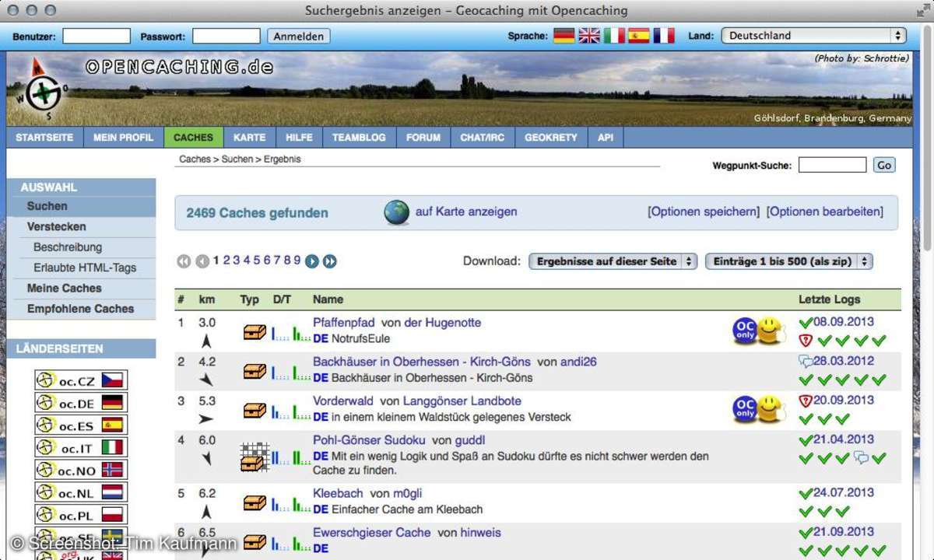
Task: Click OC only badge in Pfaffenpfad row
Action: click(745, 331)
